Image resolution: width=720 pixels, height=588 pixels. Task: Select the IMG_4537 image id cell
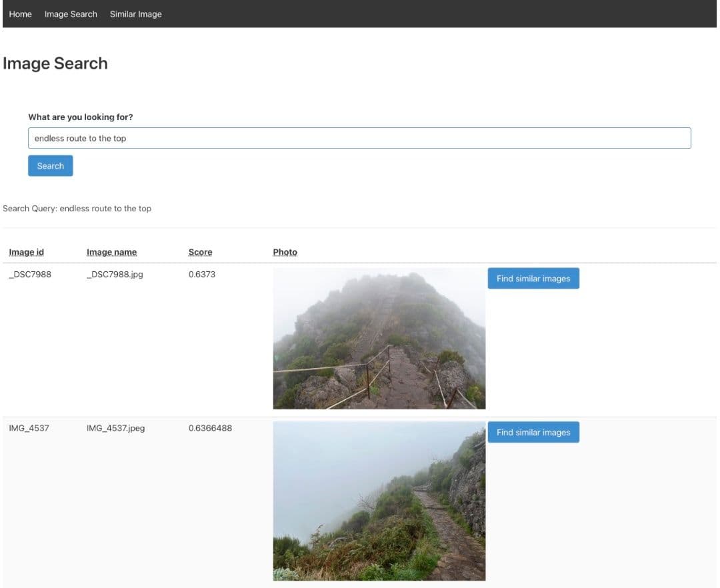tap(29, 428)
